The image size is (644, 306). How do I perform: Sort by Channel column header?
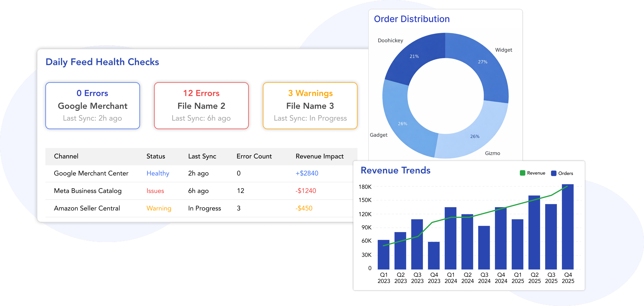point(66,156)
